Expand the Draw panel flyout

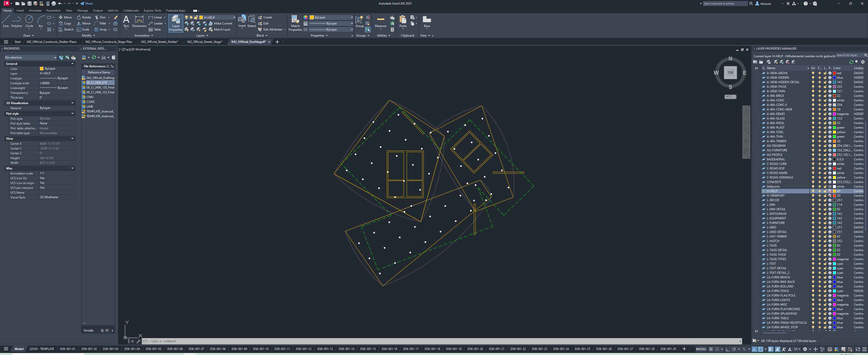click(28, 35)
